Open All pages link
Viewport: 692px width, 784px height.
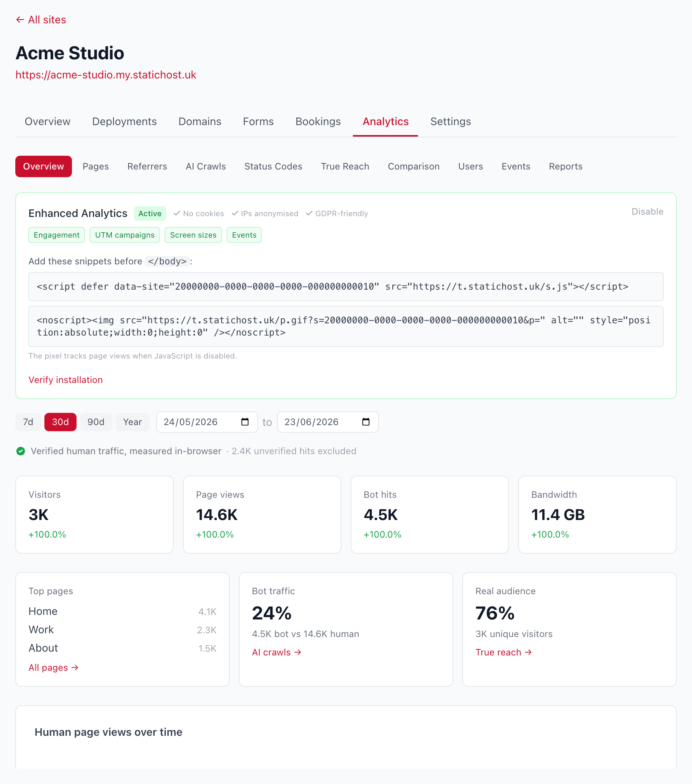pos(53,668)
